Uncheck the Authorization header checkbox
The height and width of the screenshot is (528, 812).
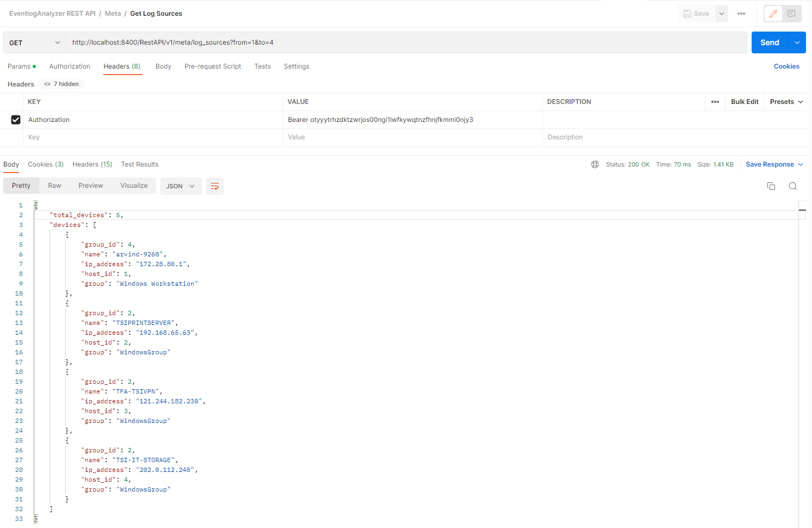click(16, 119)
